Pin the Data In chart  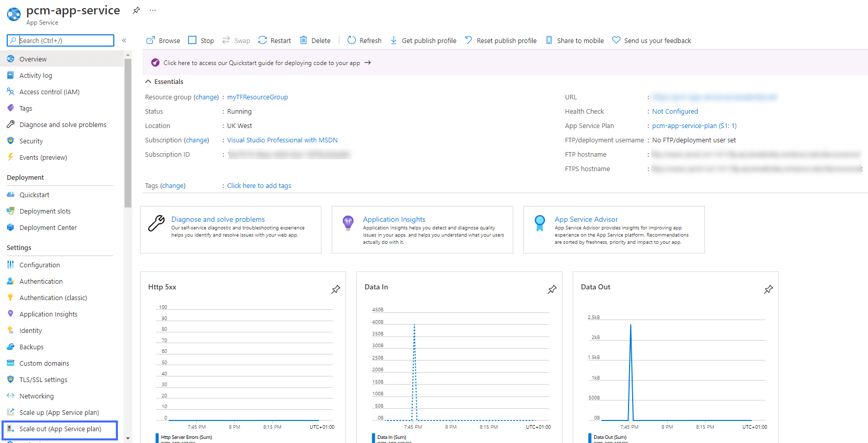(x=552, y=289)
